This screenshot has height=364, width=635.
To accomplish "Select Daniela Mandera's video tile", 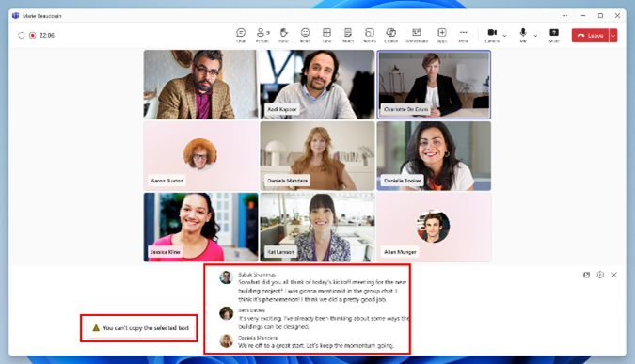I will 317,156.
